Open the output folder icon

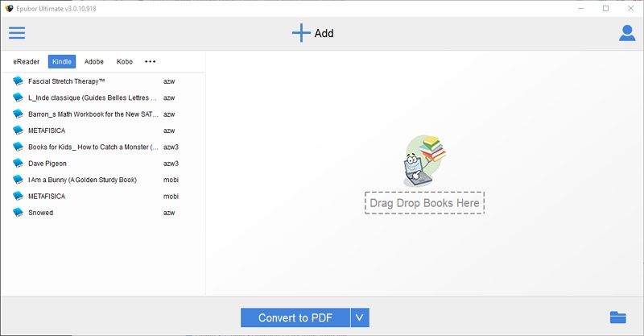617,317
